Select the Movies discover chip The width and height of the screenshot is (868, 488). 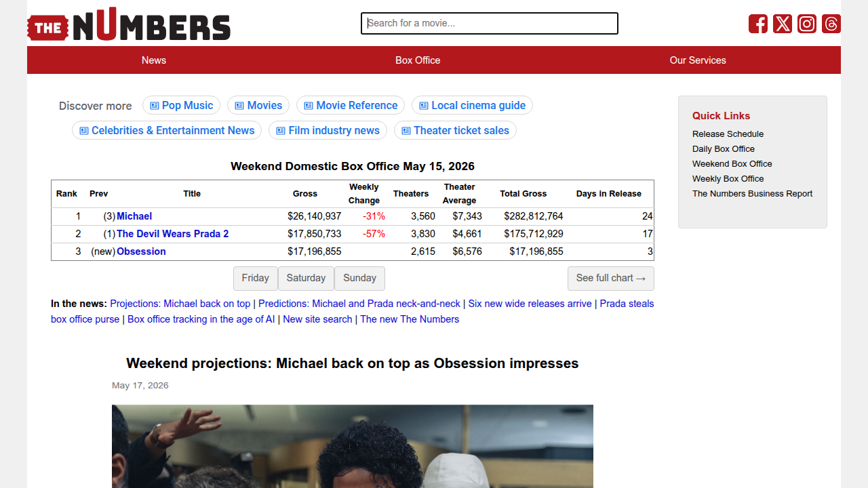[x=258, y=105]
